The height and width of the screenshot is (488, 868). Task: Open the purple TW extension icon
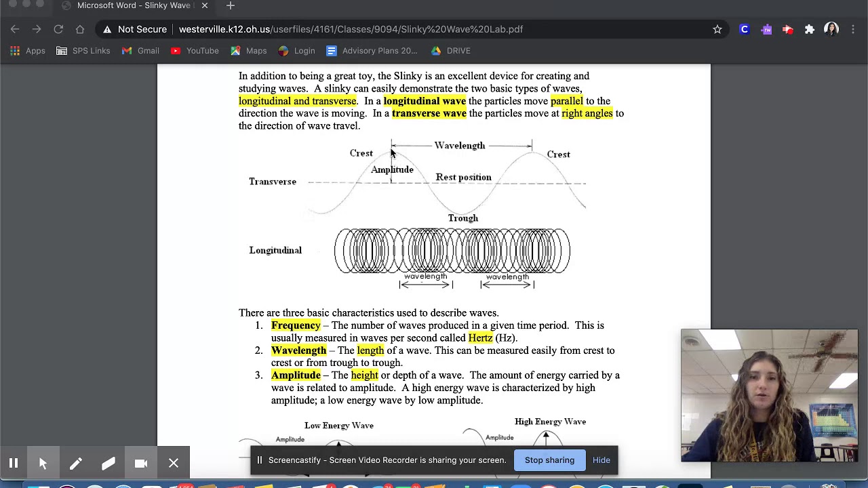pyautogui.click(x=766, y=29)
